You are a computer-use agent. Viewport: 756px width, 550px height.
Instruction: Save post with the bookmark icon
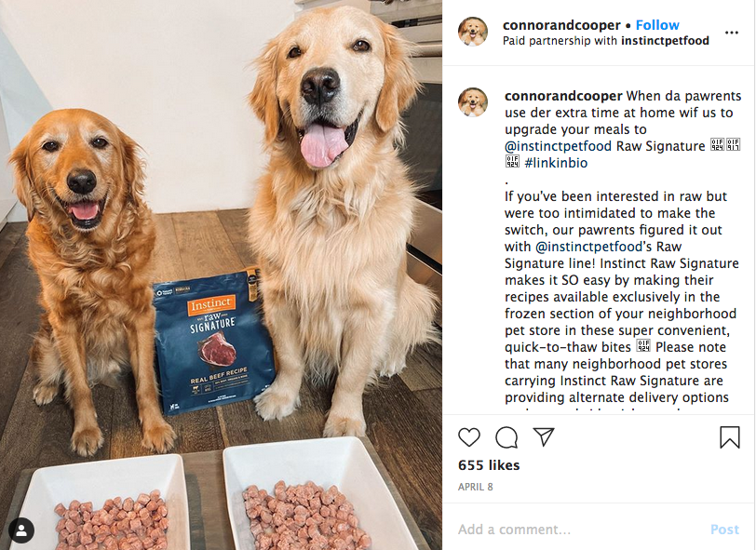tap(730, 437)
